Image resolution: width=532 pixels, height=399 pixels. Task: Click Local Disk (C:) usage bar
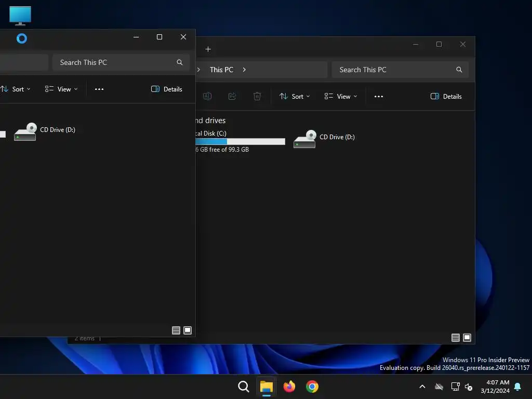[240, 141]
